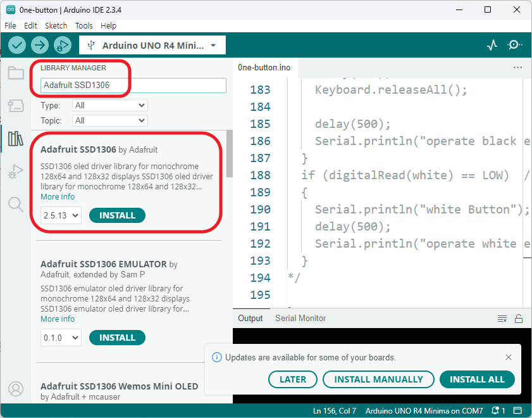Open the File menu
The height and width of the screenshot is (418, 532).
[10, 26]
